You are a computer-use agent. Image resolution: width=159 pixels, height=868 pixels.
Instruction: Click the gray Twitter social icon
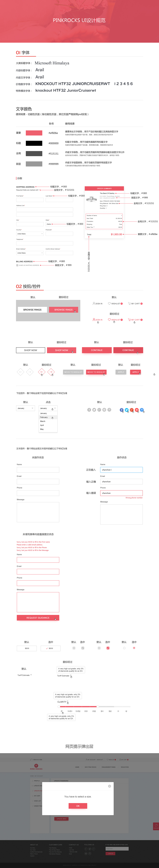[94, 410]
